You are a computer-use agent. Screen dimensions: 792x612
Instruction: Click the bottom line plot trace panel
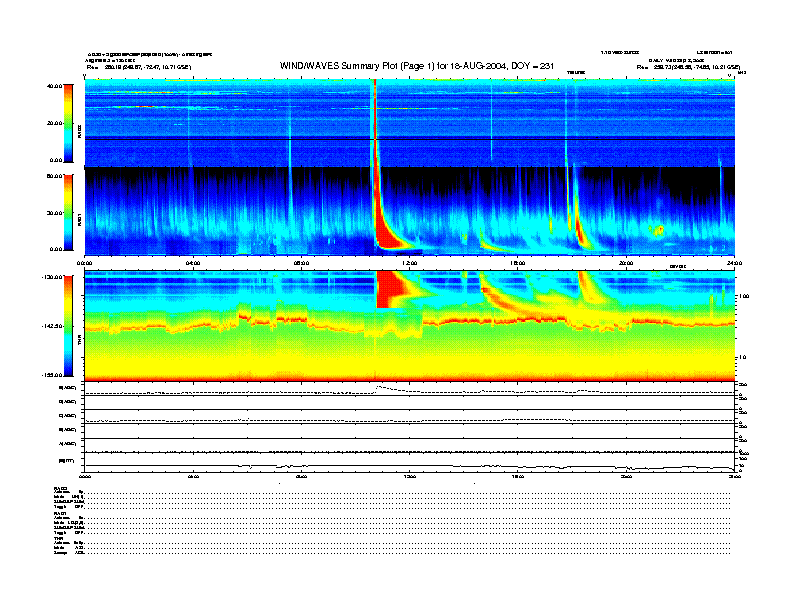408,462
